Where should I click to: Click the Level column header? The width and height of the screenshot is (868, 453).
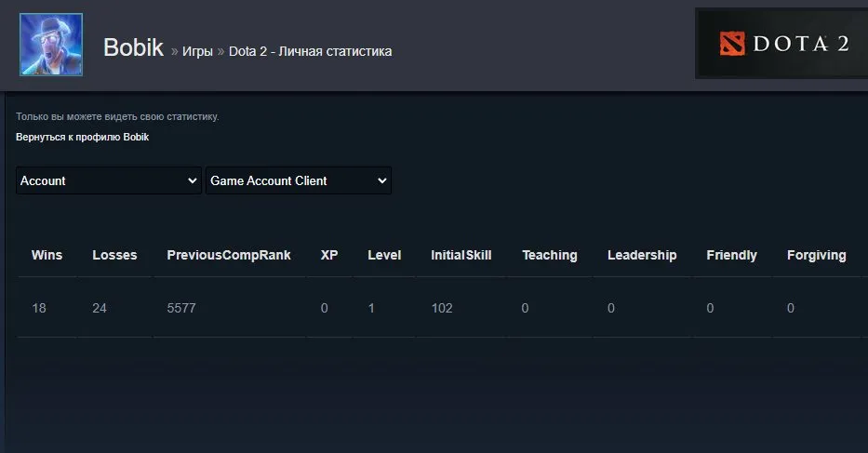(x=384, y=255)
